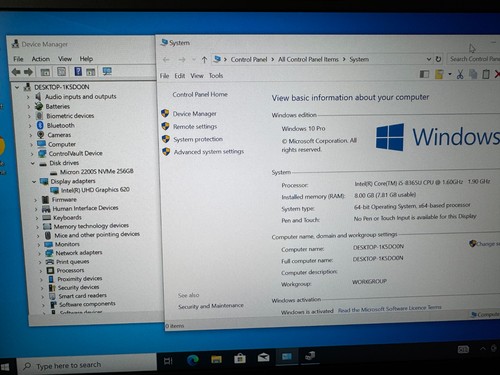Read the Microsoft Software Licence Terms link
Screen dimensions: 500x375
tap(390, 309)
